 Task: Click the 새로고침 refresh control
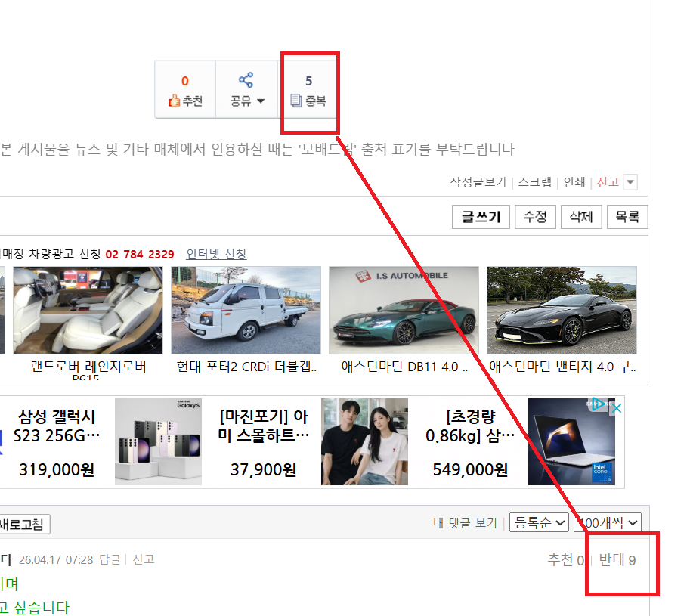[x=24, y=524]
